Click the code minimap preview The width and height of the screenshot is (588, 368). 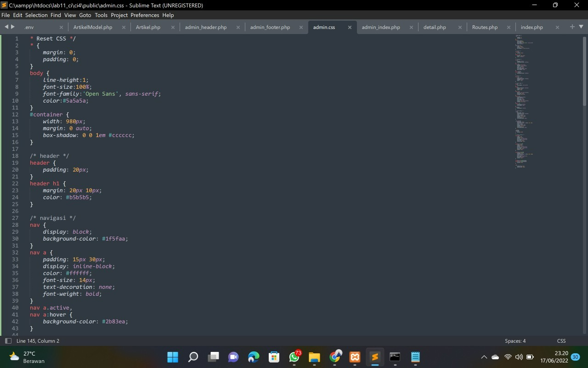pos(524,101)
